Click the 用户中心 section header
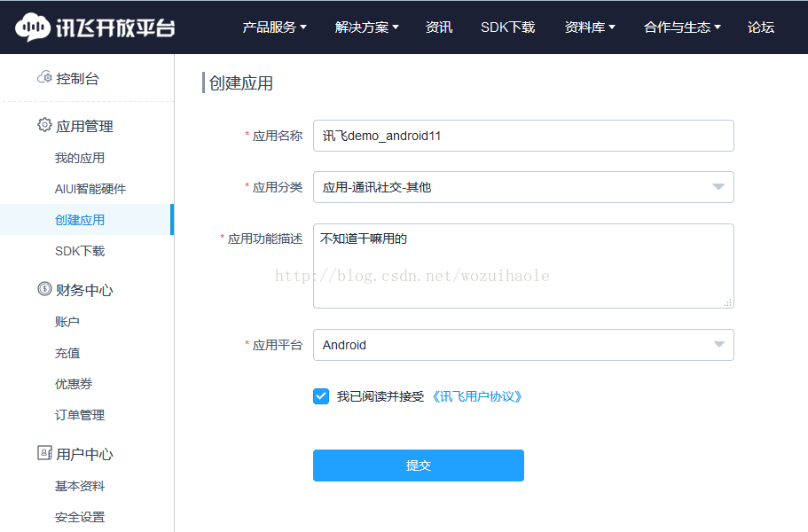The width and height of the screenshot is (808, 532). point(84,454)
